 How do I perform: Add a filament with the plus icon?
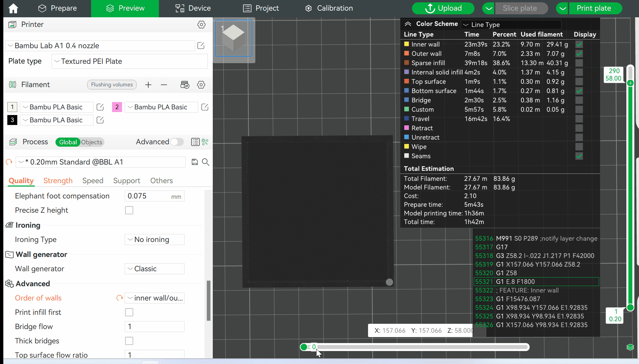pyautogui.click(x=148, y=85)
